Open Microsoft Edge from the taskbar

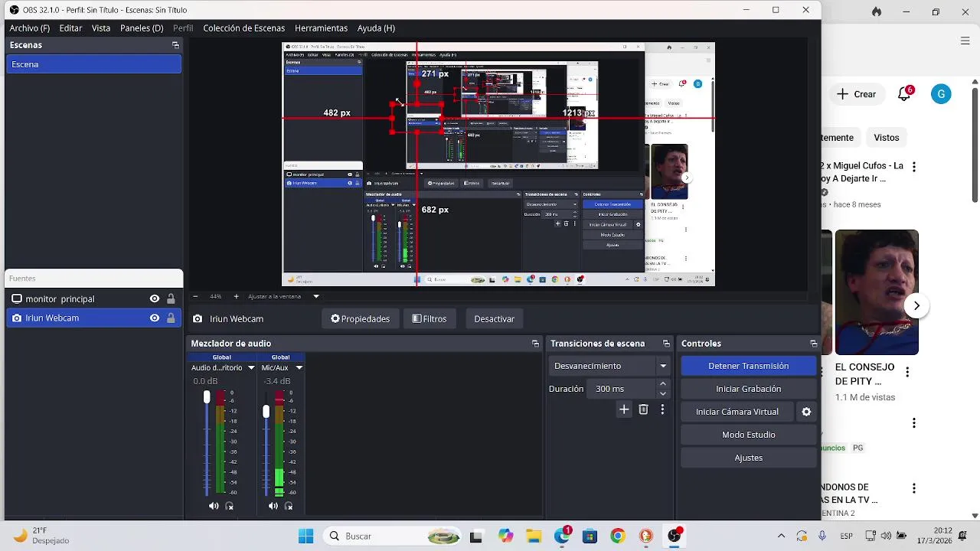[x=561, y=536]
